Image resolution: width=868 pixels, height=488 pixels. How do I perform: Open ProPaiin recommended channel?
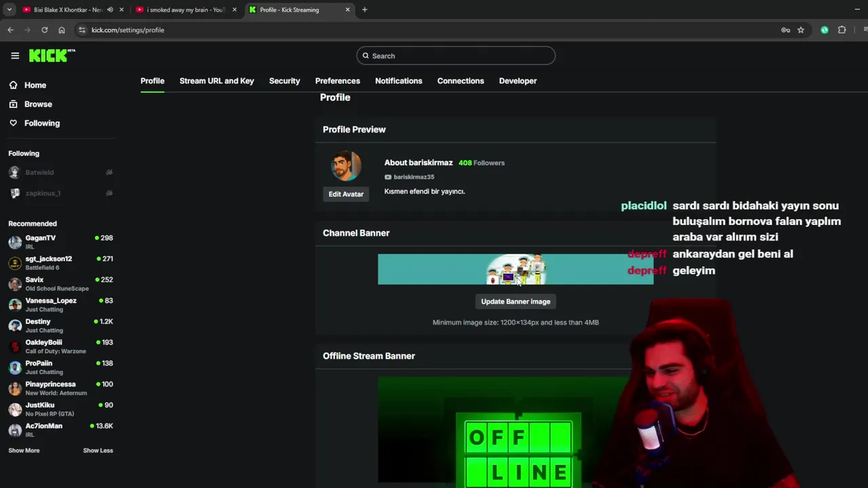coord(60,367)
